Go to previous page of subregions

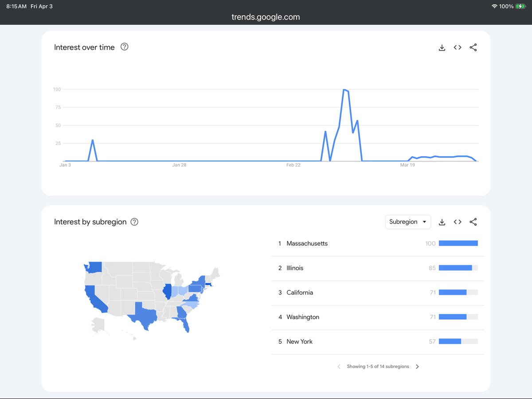point(339,367)
